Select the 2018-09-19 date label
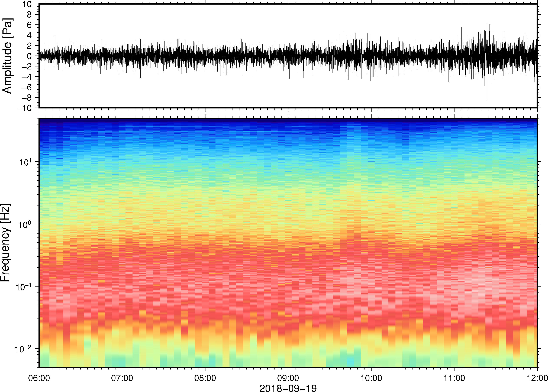The width and height of the screenshot is (548, 392). 288,388
